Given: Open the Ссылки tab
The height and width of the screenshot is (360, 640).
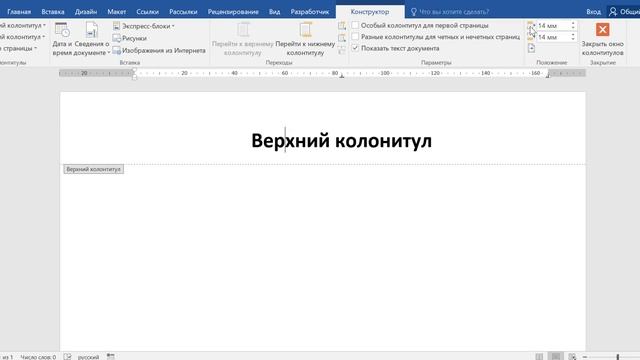Looking at the screenshot, I should tap(147, 12).
